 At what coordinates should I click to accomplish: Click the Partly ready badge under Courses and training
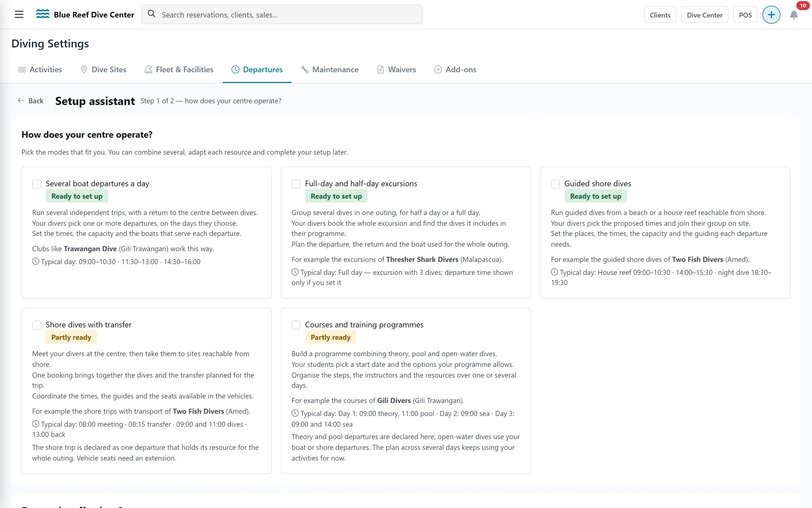330,337
